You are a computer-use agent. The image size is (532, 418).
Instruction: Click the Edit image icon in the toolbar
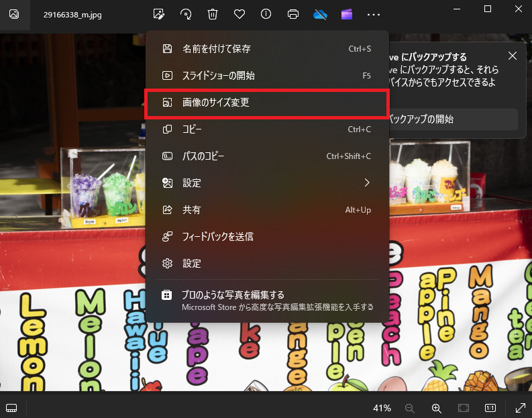pos(159,14)
